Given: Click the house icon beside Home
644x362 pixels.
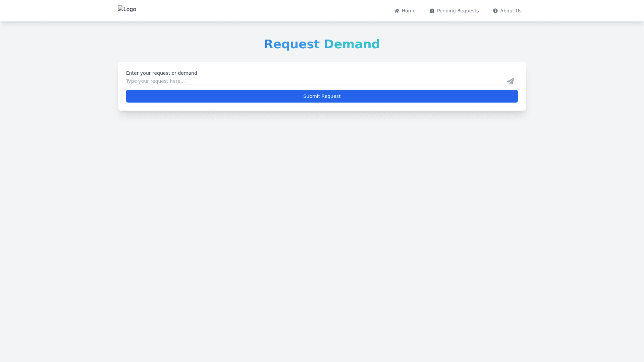Looking at the screenshot, I should tap(397, 11).
